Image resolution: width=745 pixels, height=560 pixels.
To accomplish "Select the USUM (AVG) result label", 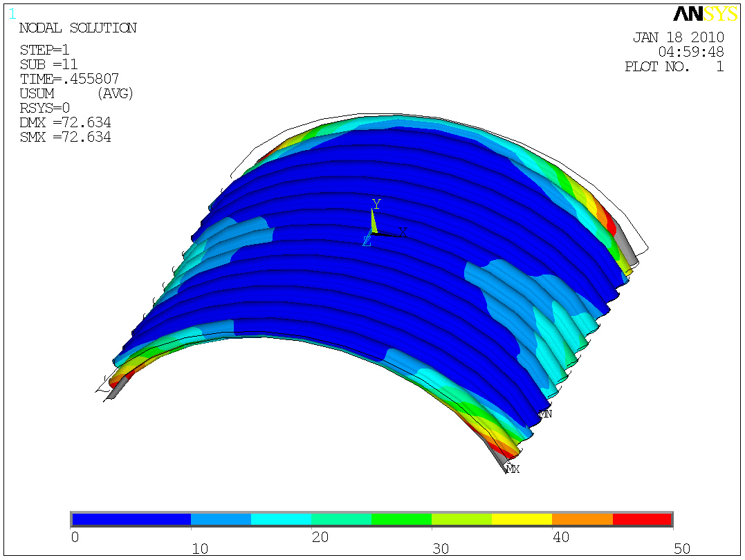I will [x=76, y=93].
